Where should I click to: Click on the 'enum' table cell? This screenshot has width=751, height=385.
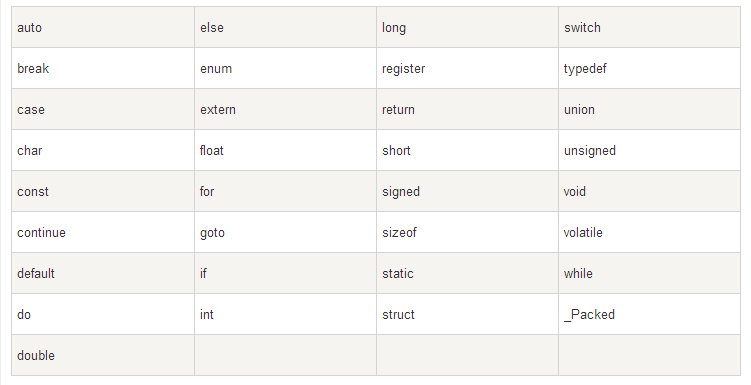tap(285, 68)
